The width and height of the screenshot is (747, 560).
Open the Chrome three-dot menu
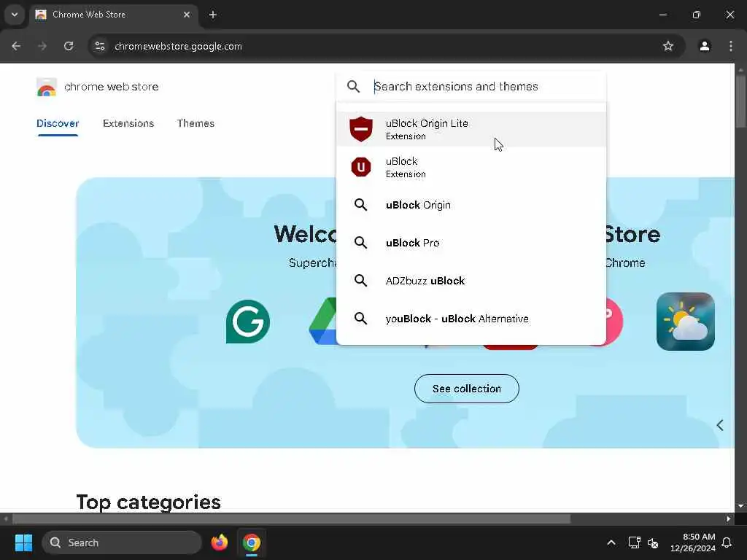[731, 46]
